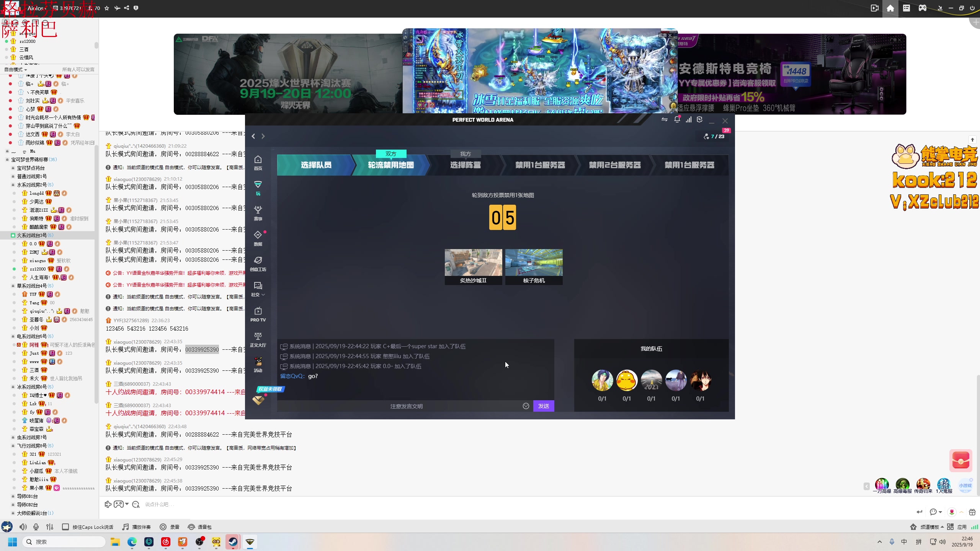980x551 pixels.
Task: Choose the 核子危机 map thumbnail
Action: (x=534, y=267)
